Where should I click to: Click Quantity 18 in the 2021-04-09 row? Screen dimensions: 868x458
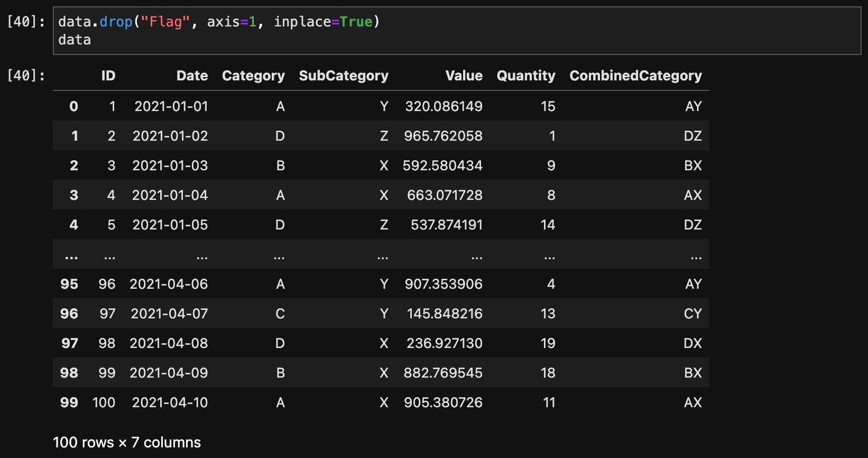(548, 373)
